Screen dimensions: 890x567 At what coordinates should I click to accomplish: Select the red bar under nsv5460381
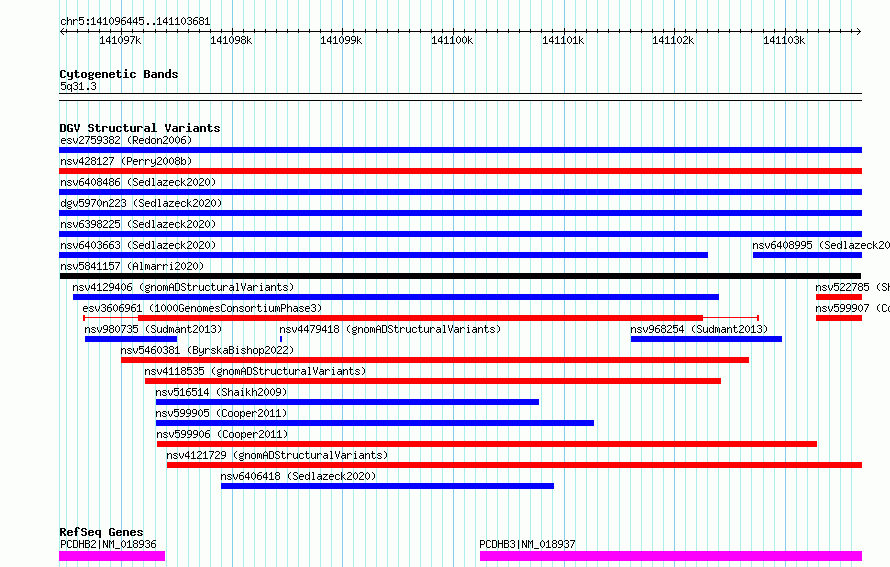point(435,360)
